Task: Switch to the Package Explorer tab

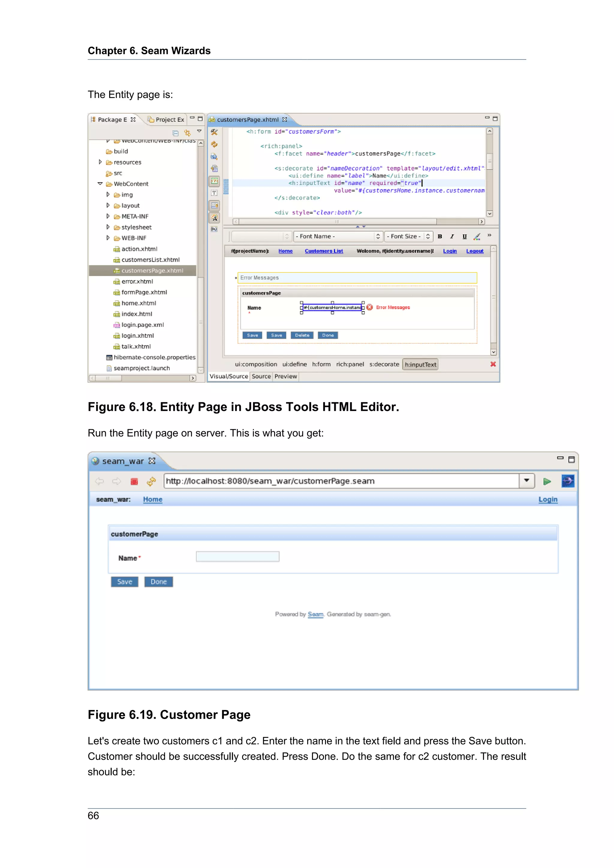Action: (112, 120)
